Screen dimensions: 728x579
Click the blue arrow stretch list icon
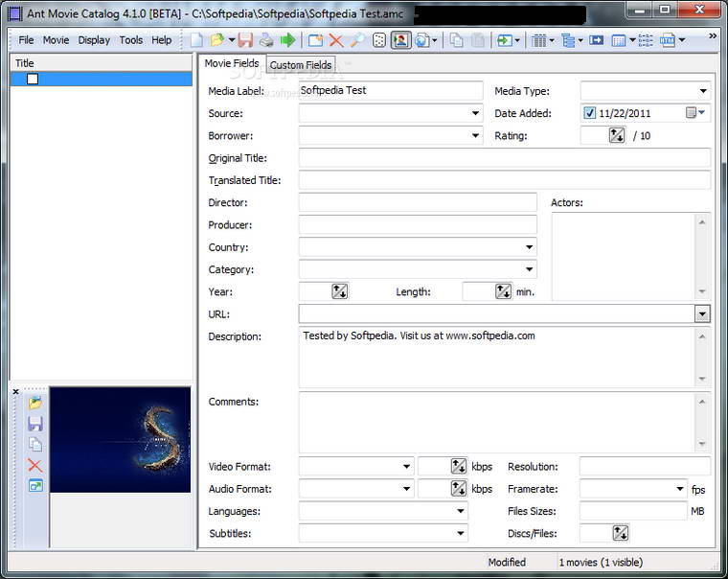pos(596,40)
